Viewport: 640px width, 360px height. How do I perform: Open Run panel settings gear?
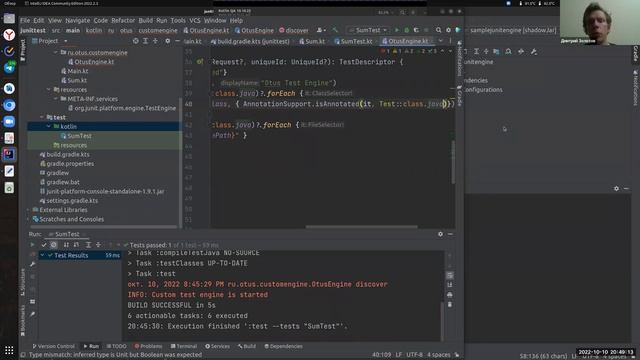[440, 234]
